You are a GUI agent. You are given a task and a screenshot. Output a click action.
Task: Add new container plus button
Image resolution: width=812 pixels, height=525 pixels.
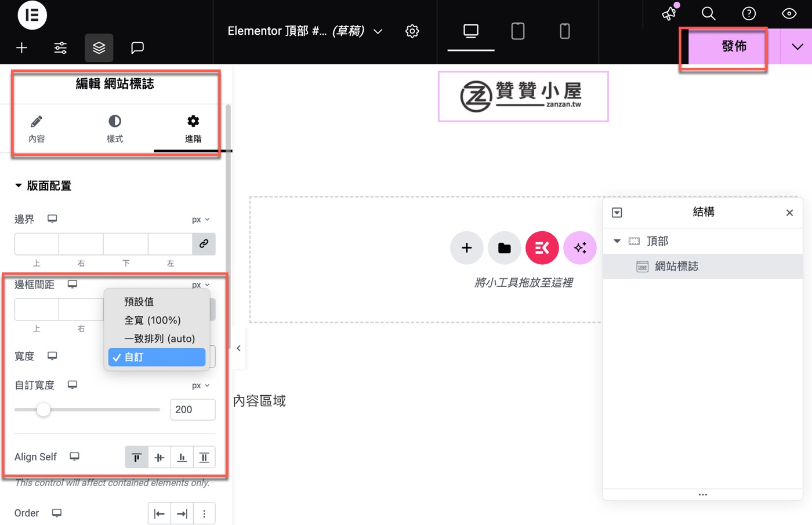click(x=466, y=248)
